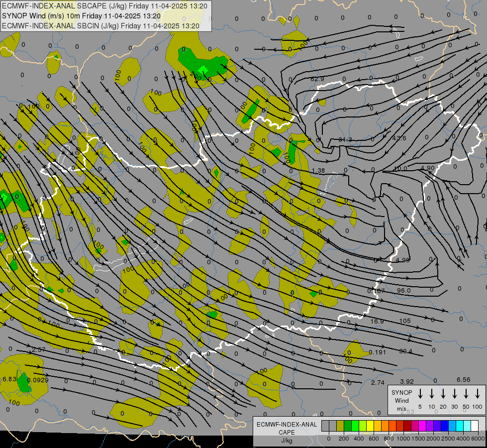Image resolution: width=487 pixels, height=448 pixels.
Task: Click the 62.9 value on the map
Action: pos(317,79)
